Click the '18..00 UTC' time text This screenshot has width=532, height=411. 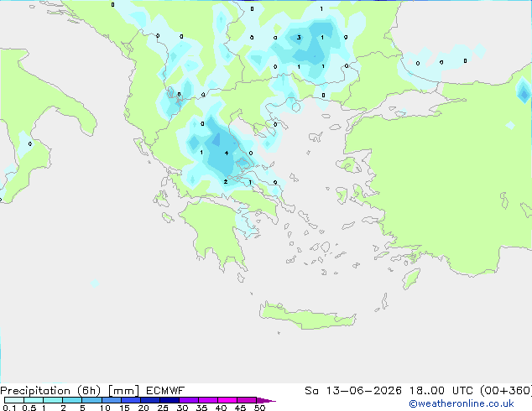[x=441, y=391]
